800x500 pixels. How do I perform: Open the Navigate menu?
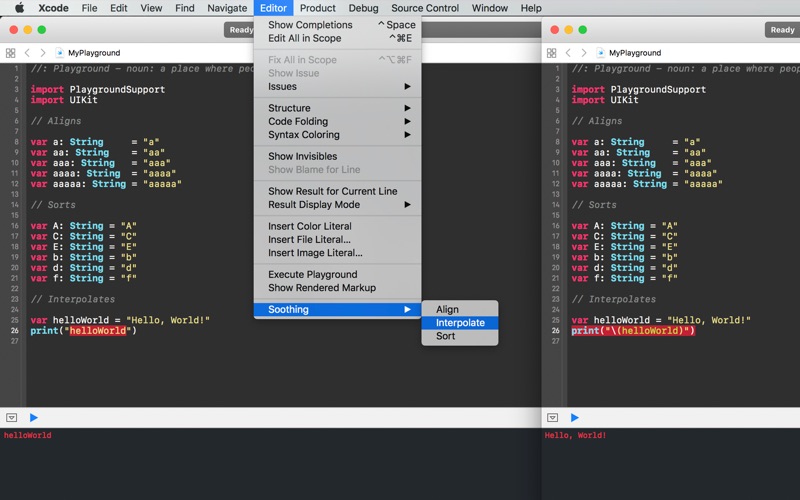(227, 8)
